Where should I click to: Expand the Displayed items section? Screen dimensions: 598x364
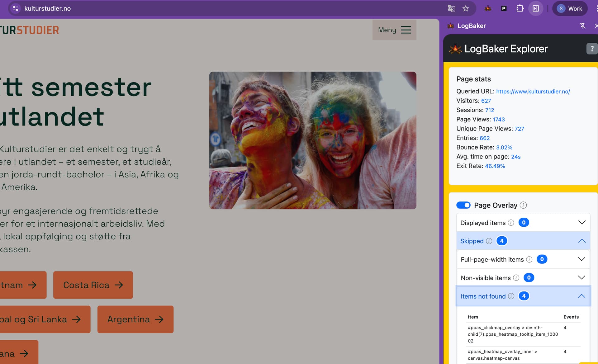(582, 222)
